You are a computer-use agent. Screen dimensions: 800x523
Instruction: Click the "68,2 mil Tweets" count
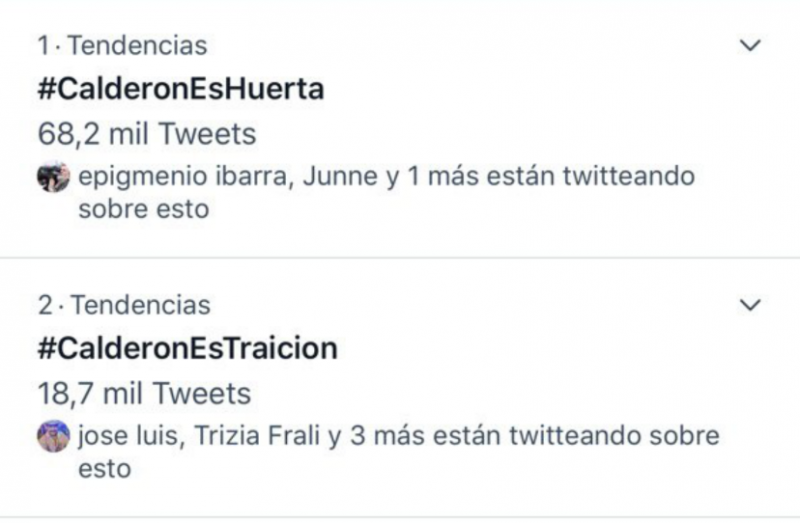tap(146, 133)
